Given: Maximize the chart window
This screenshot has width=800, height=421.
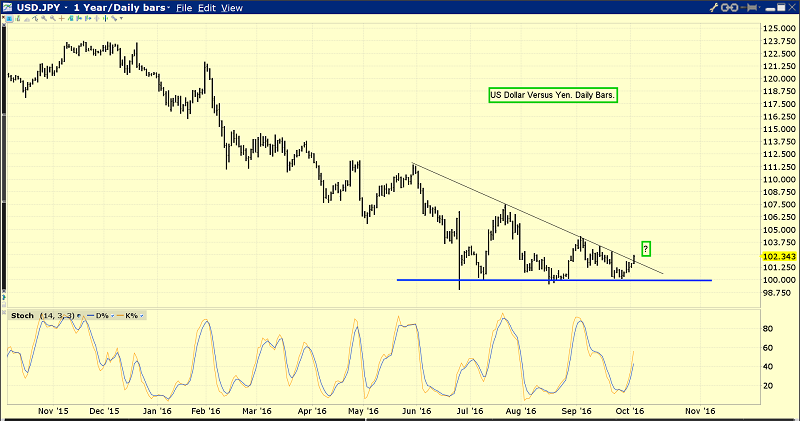Looking at the screenshot, I should click(x=779, y=7).
